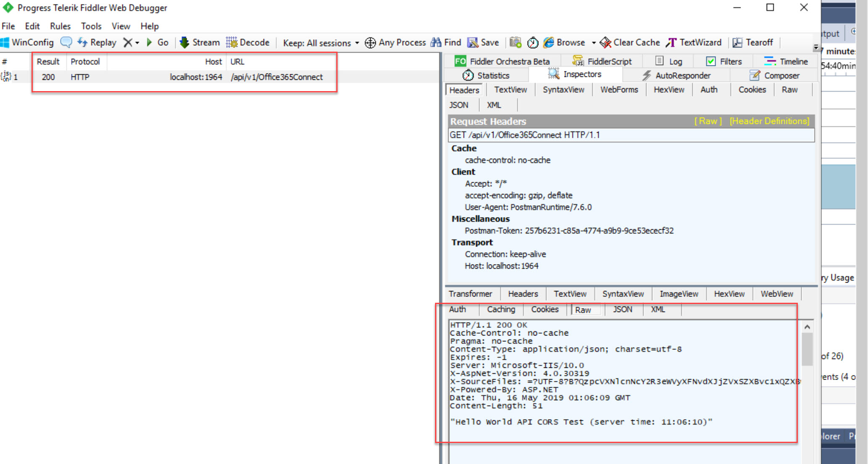The height and width of the screenshot is (464, 868).
Task: Click the [Header Definitions] link
Action: coord(769,121)
